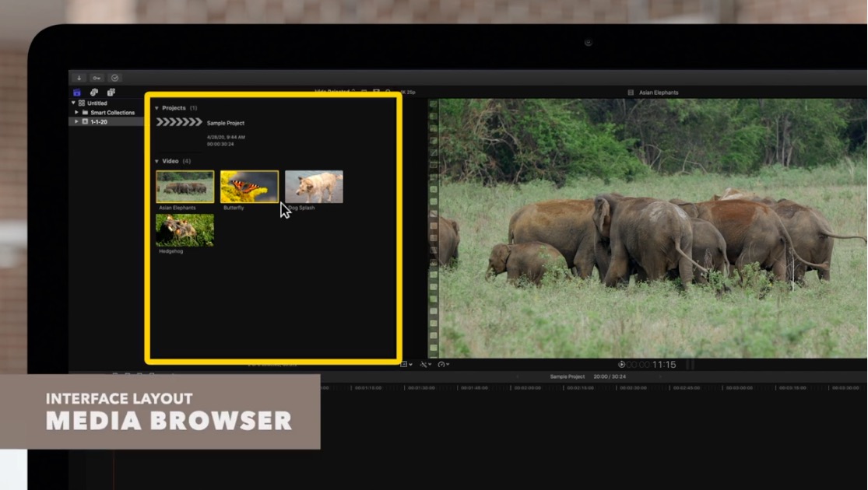Screen dimensions: 868x490
Task: Open the enhancements wand dropdown
Action: (x=426, y=365)
